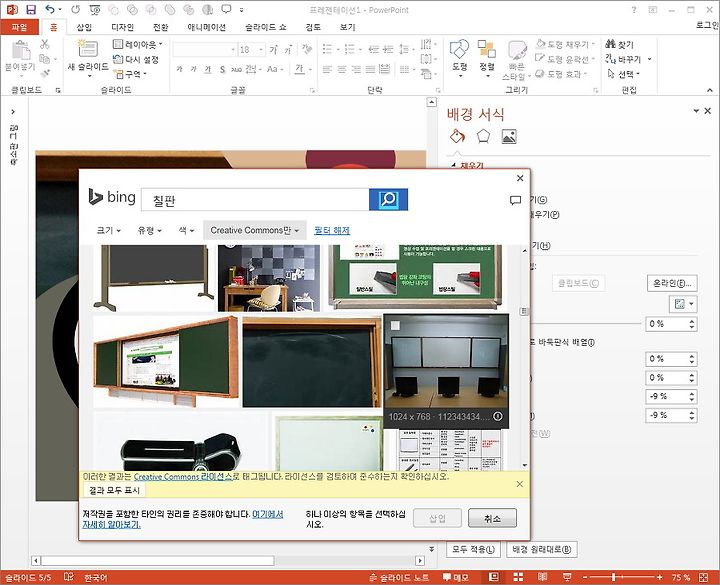Viewport: 720px width, 585px height.
Task: Open the 크기 (size) filter dropdown
Action: pos(108,230)
